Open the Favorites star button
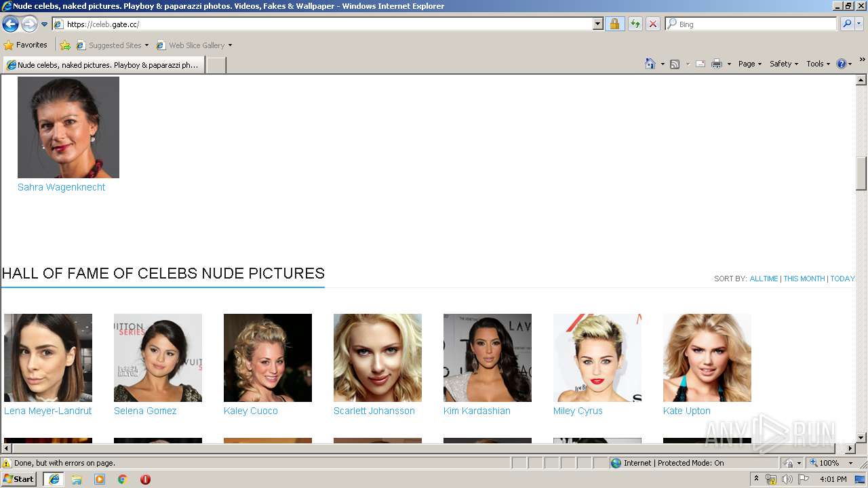Viewport: 868px width, 488px height. [x=25, y=45]
